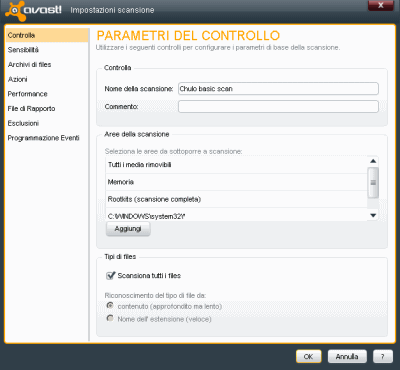Open the Azioni settings page
Screen dimensions: 400x370
47,79
